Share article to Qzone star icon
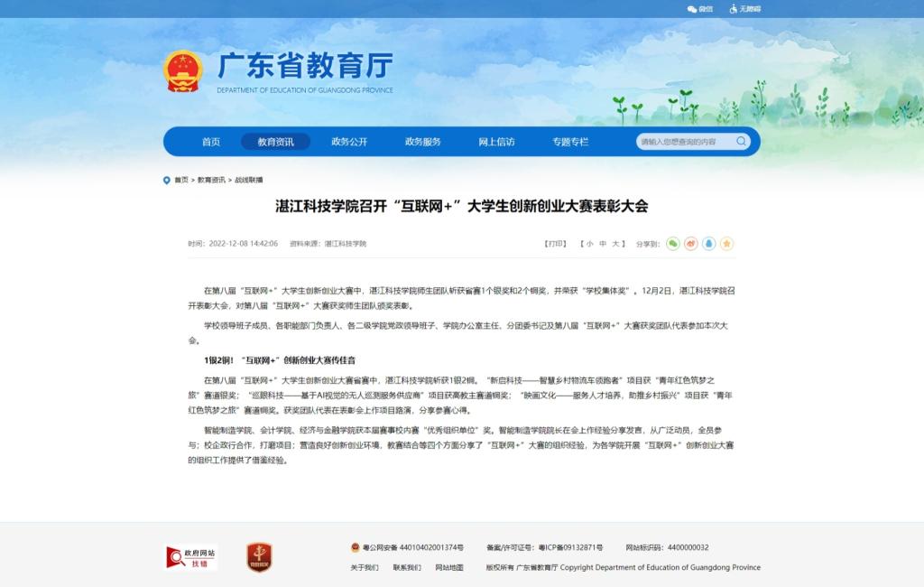This screenshot has width=924, height=587. pyautogui.click(x=726, y=244)
